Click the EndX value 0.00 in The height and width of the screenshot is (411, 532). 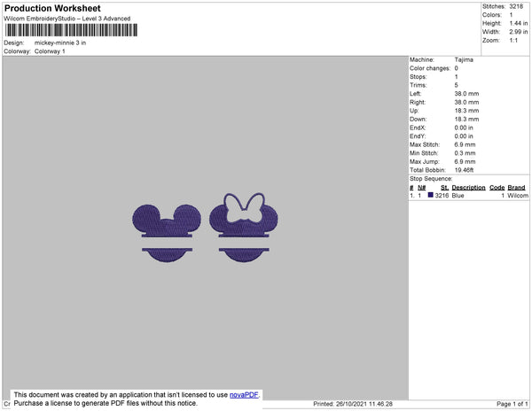tap(464, 128)
